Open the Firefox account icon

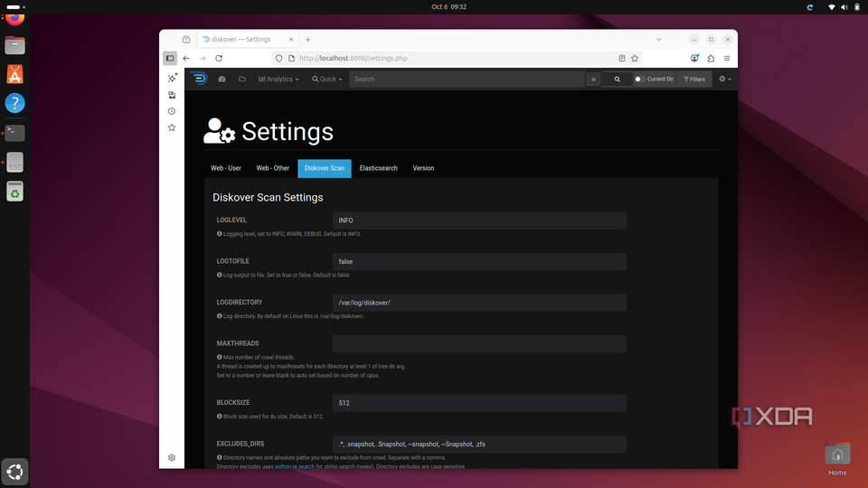pyautogui.click(x=694, y=58)
